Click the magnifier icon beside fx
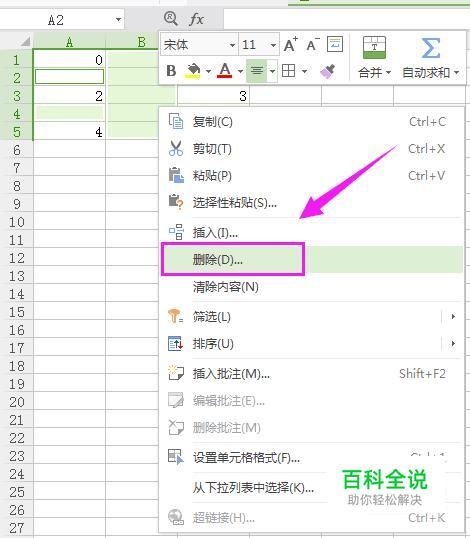The width and height of the screenshot is (470, 538). (171, 19)
